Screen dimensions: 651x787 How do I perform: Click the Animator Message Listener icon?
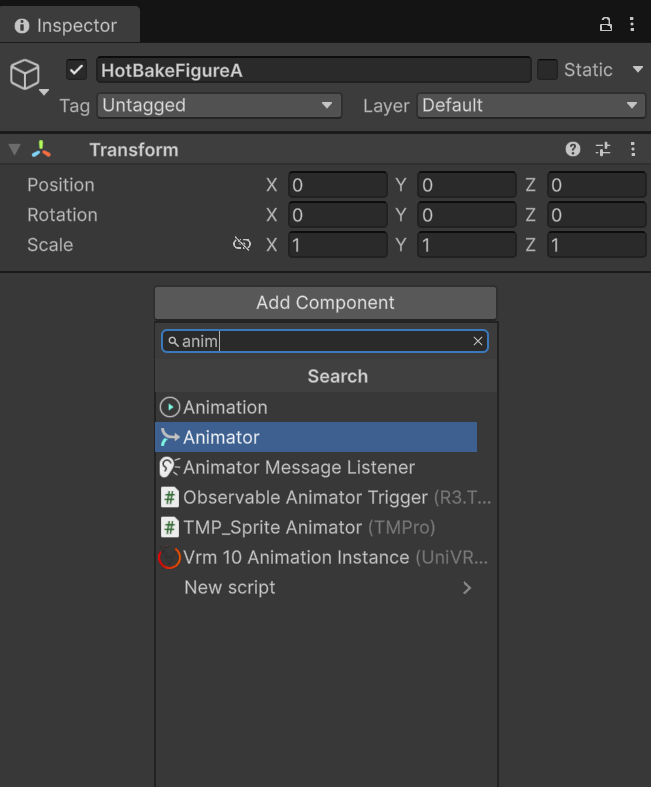click(x=170, y=467)
